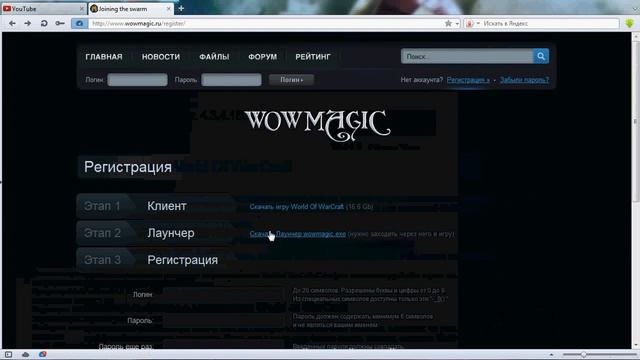Click the cloud sync icon in status bar
Image resolution: width=640 pixels, height=360 pixels.
(x=25, y=355)
